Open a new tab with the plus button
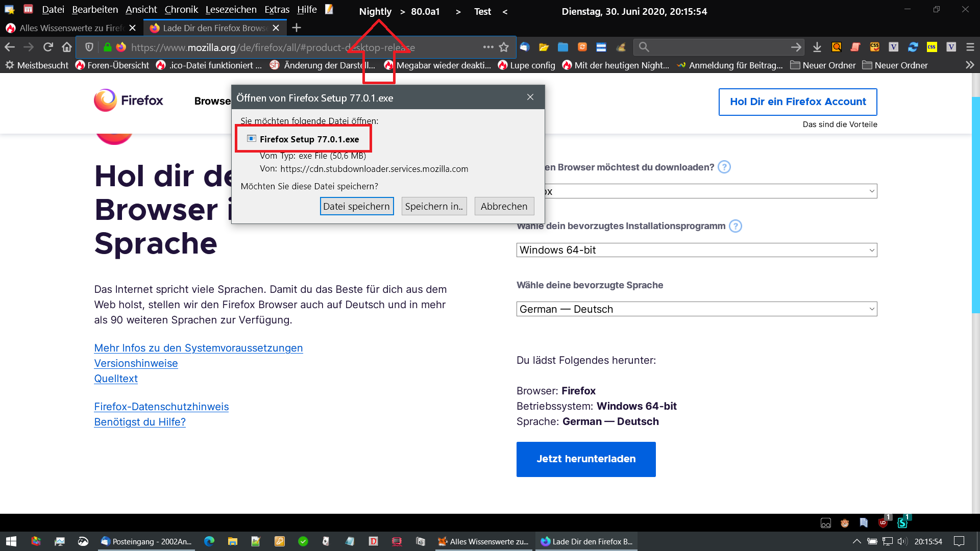 pyautogui.click(x=297, y=28)
